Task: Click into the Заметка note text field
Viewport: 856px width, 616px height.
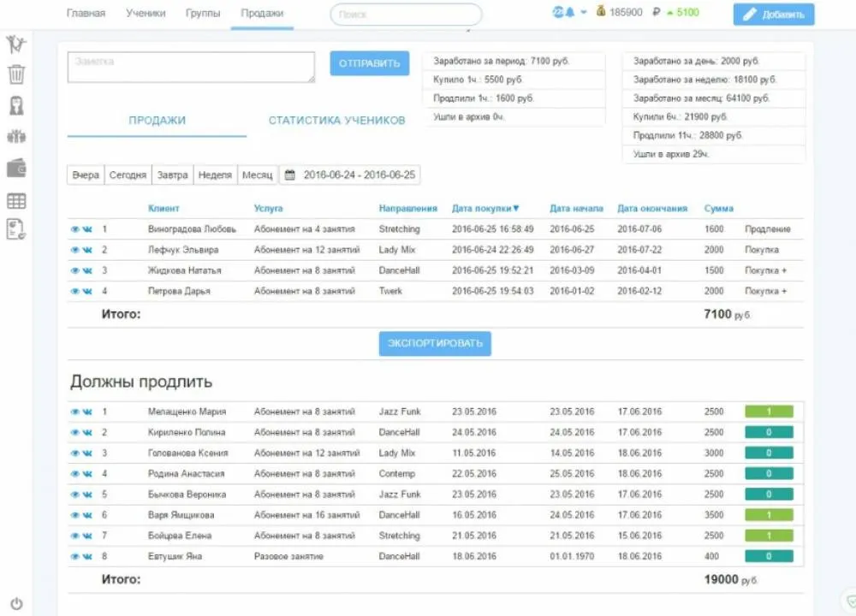Action: 191,67
